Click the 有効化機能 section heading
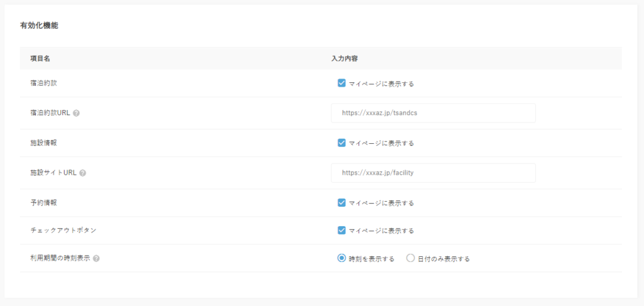644x306 pixels. click(x=40, y=26)
